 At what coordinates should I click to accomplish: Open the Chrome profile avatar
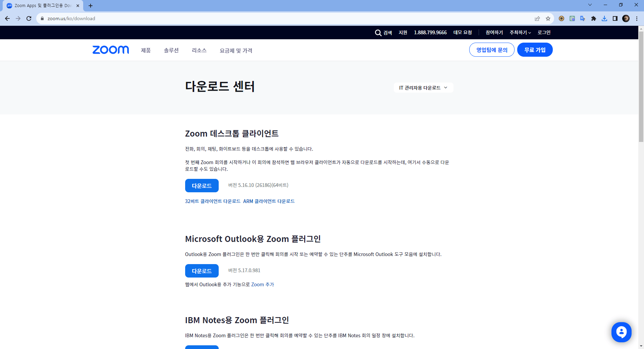pyautogui.click(x=626, y=18)
